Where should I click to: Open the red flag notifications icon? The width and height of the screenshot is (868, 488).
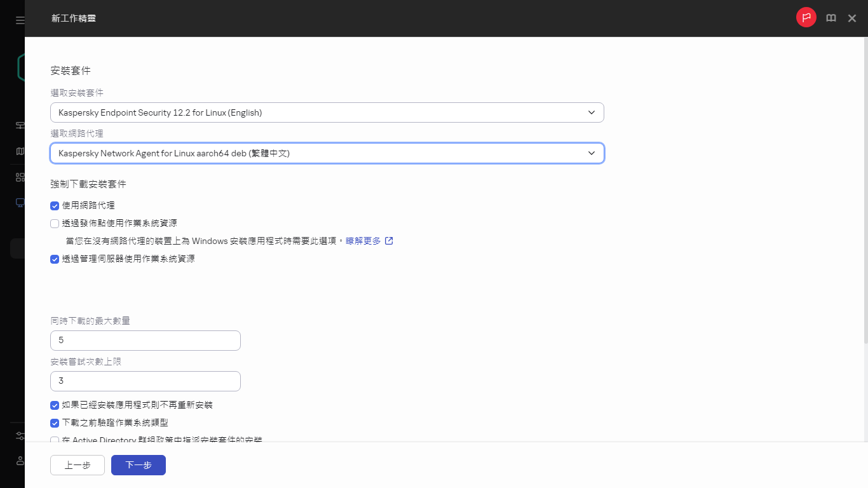point(806,17)
